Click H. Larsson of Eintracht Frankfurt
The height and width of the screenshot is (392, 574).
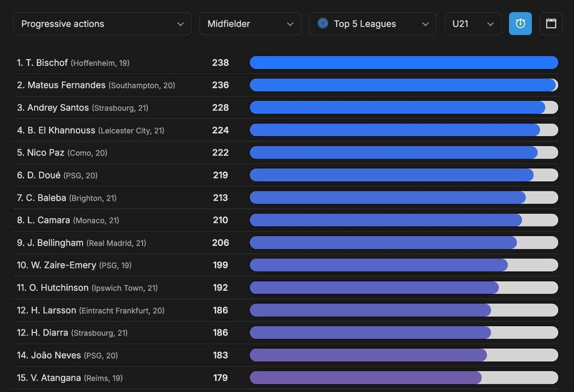click(x=53, y=310)
